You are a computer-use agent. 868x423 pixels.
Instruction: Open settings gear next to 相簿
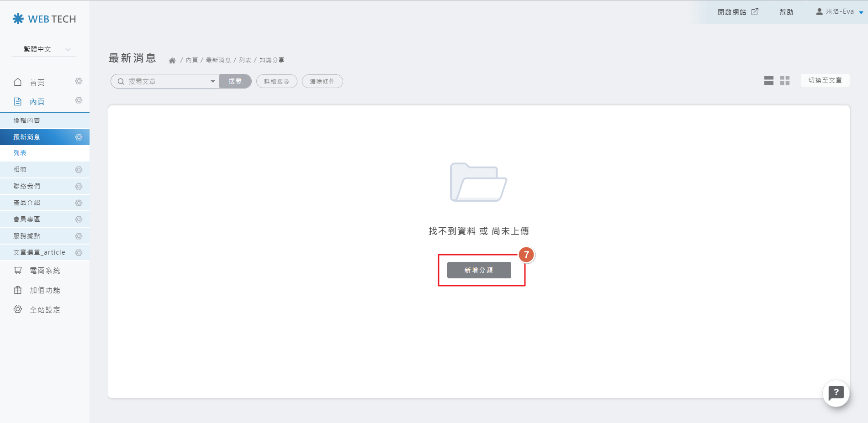coord(79,170)
